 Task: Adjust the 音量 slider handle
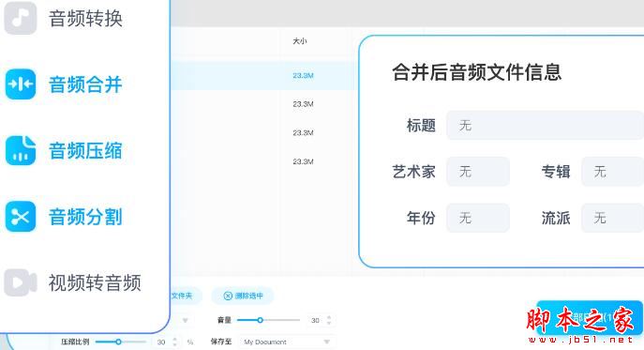(x=260, y=320)
